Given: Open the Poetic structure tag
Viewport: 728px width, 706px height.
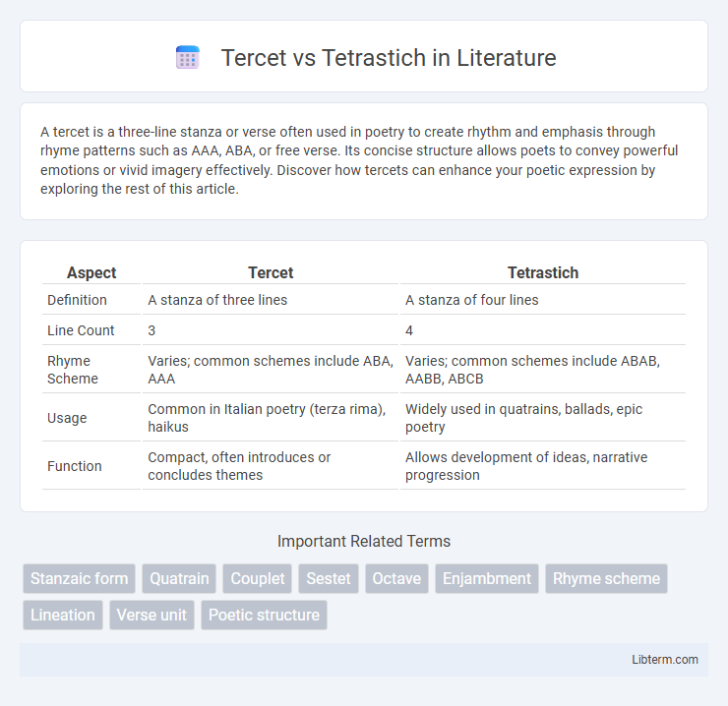Looking at the screenshot, I should pos(265,615).
